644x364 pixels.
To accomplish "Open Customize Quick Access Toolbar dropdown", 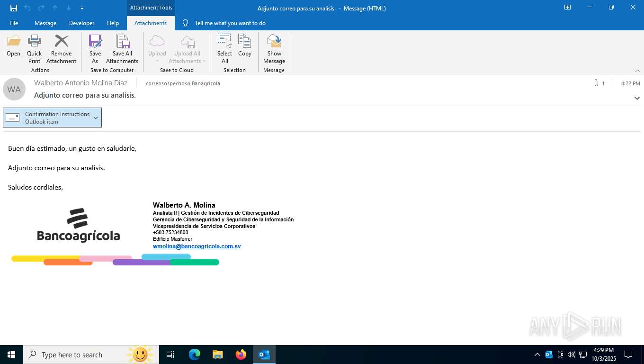I will [x=82, y=8].
